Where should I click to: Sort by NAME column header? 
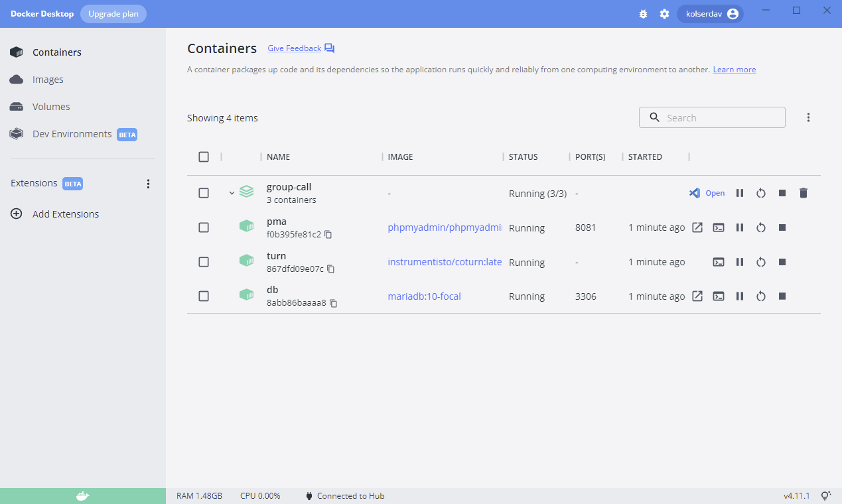278,157
